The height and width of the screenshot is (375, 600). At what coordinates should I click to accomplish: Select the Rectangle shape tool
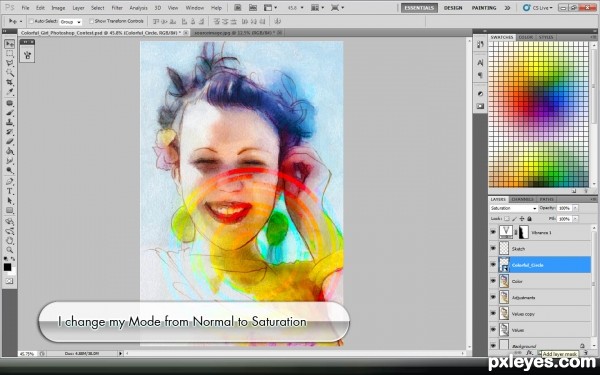(10, 210)
